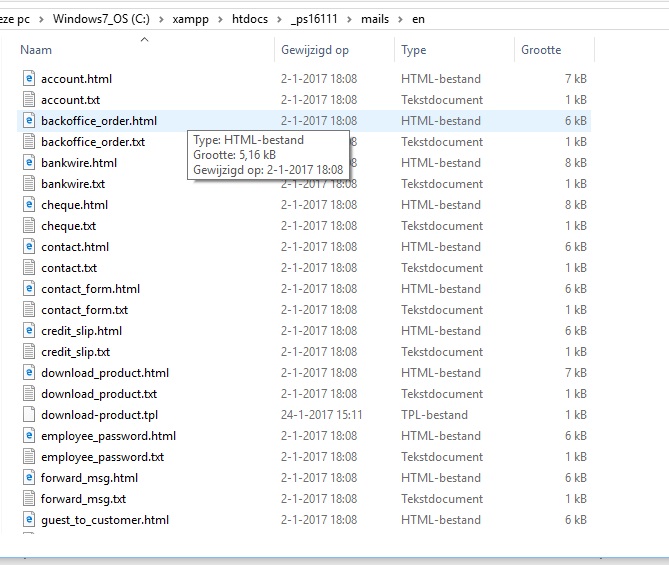This screenshot has width=669, height=565.
Task: Click the 8 kB size of bankwire.html
Action: (x=576, y=163)
